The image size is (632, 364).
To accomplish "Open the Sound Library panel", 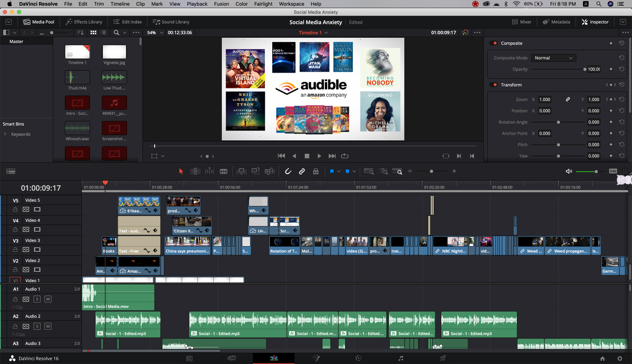I will [171, 22].
